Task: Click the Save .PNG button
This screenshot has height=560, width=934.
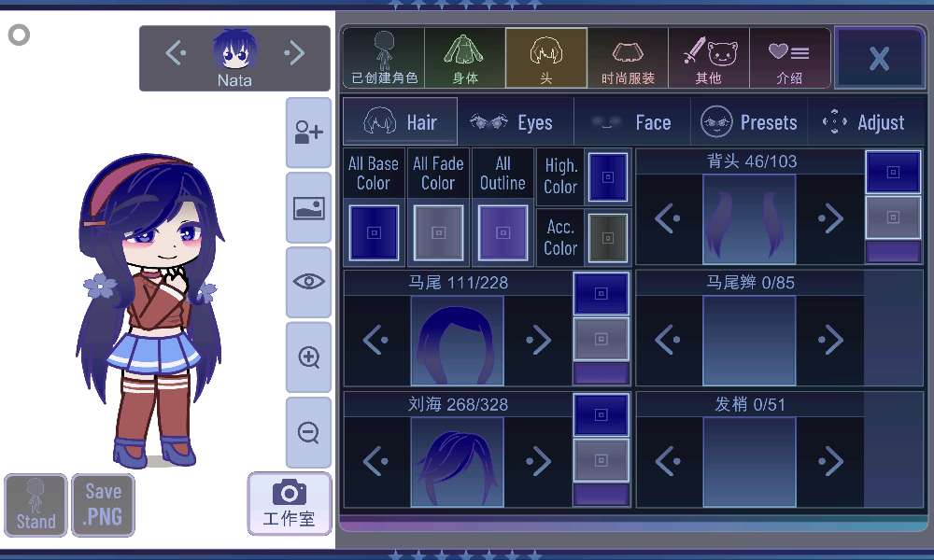Action: [x=103, y=505]
